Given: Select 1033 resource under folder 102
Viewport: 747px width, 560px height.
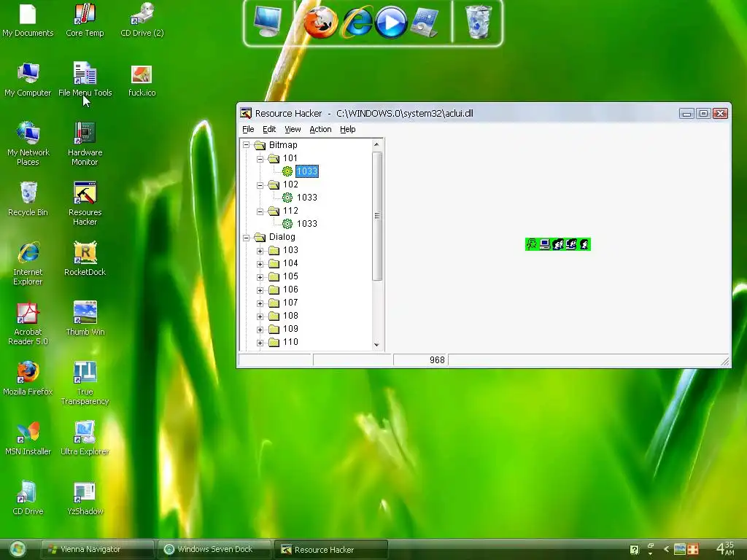Looking at the screenshot, I should (307, 197).
